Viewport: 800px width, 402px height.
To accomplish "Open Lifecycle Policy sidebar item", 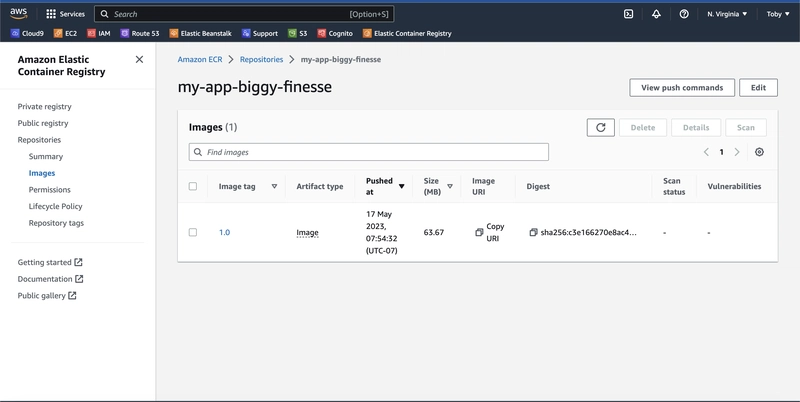I will coord(56,207).
